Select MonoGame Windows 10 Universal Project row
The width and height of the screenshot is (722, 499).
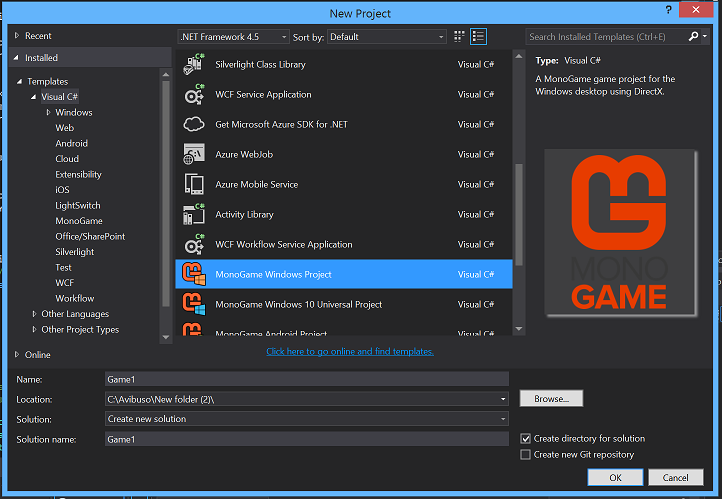(344, 304)
